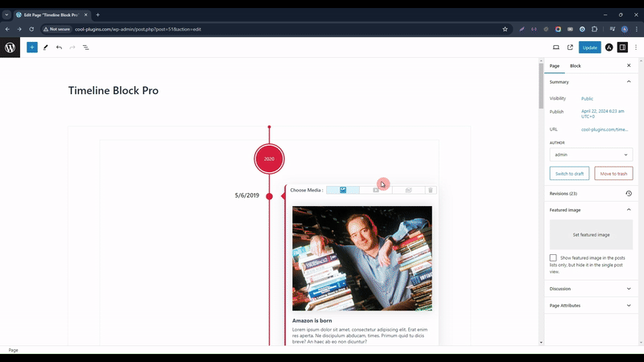This screenshot has height=362, width=644.
Task: Choose video media type for timeline story
Action: click(x=376, y=190)
